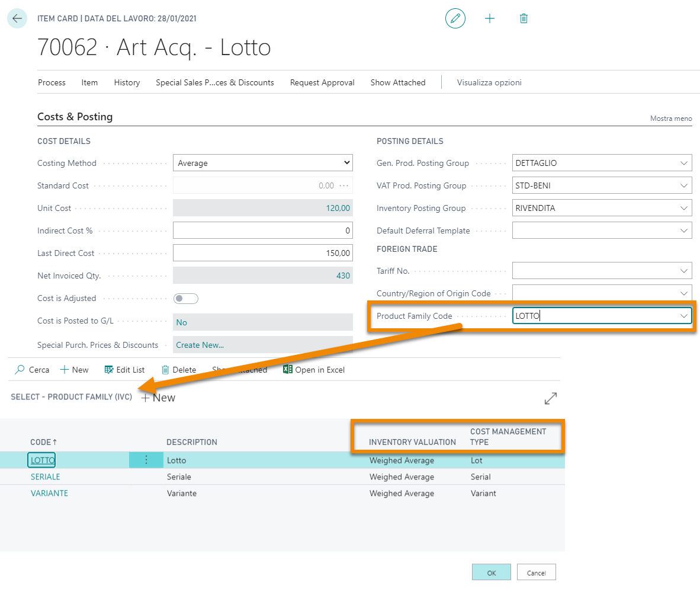Expand Inventory Posting Group dropdown

683,208
